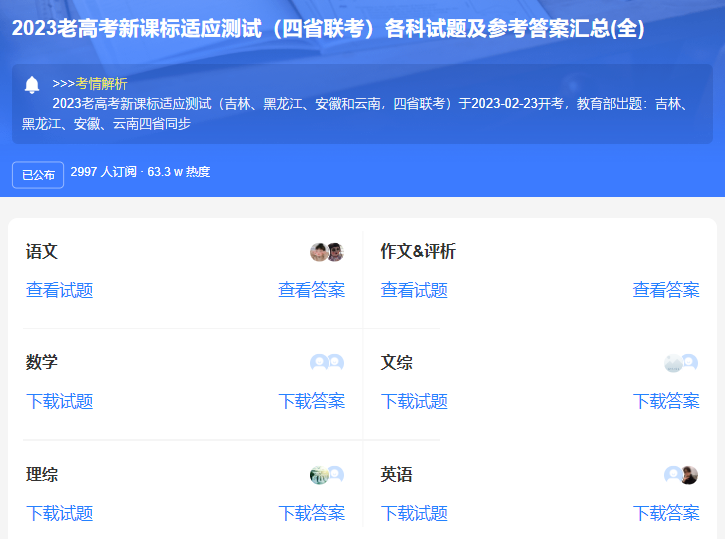Click 下载试题 under 英语
The image size is (725, 539).
414,514
